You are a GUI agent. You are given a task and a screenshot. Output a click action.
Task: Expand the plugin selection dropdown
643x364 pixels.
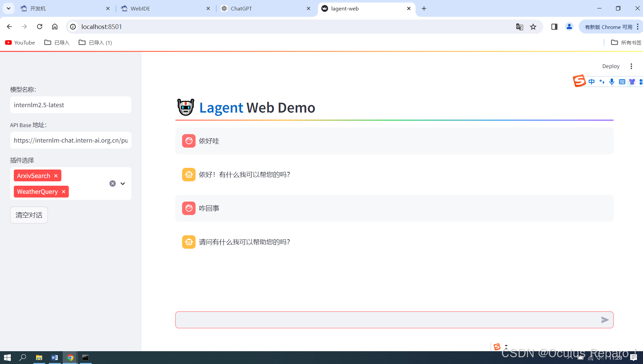pos(122,183)
